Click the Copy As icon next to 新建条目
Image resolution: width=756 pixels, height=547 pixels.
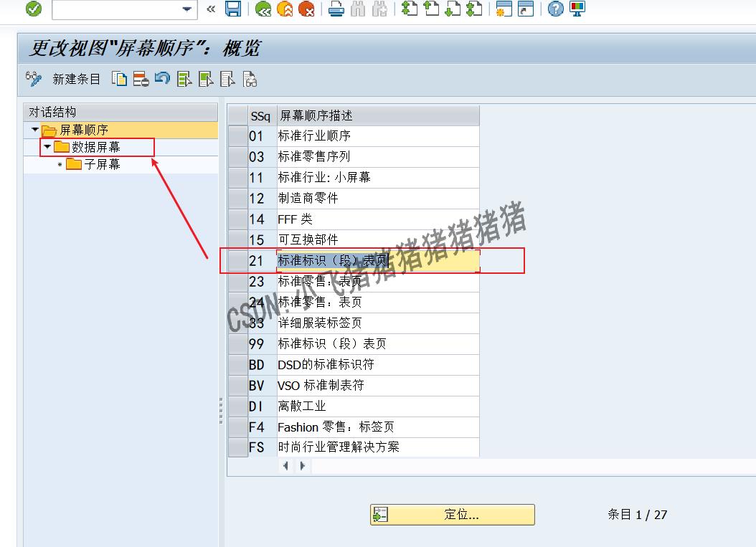click(119, 79)
